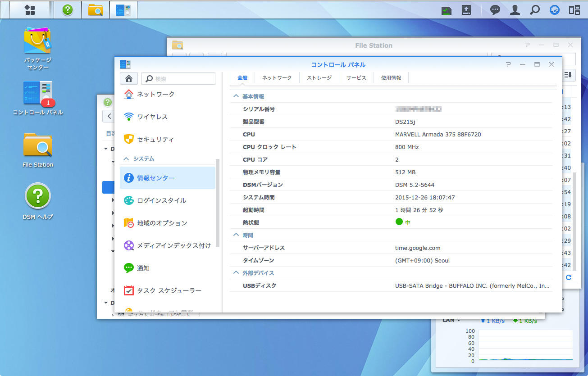Click the Control Panel help question mark
Viewport: 588px width, 376px height.
508,64
